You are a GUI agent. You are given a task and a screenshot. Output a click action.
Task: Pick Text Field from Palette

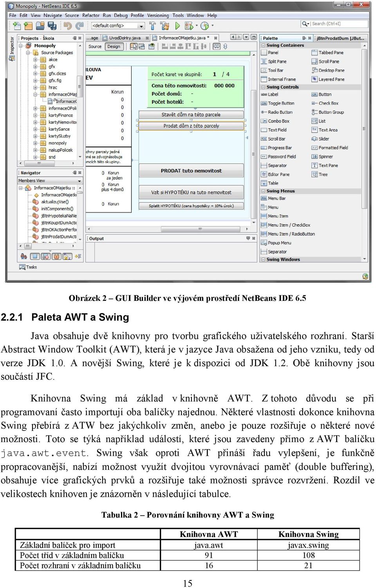point(274,130)
